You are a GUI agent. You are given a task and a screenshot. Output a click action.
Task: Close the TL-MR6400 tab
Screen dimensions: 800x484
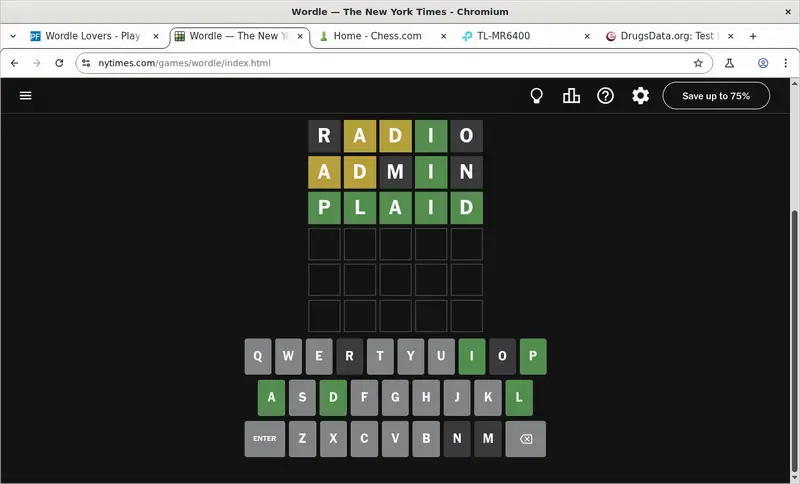[x=587, y=36]
